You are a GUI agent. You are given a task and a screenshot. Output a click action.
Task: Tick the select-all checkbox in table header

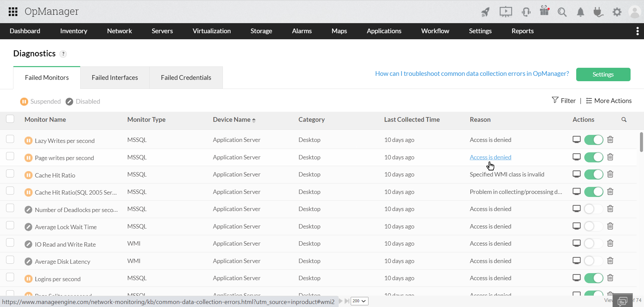click(10, 119)
